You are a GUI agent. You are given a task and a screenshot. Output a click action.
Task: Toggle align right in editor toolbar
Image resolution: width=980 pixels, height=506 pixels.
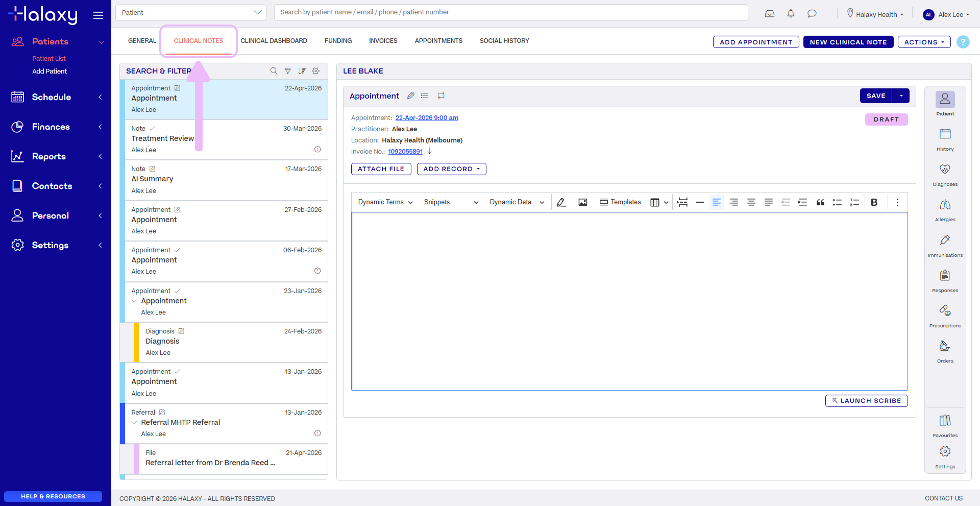pos(734,202)
